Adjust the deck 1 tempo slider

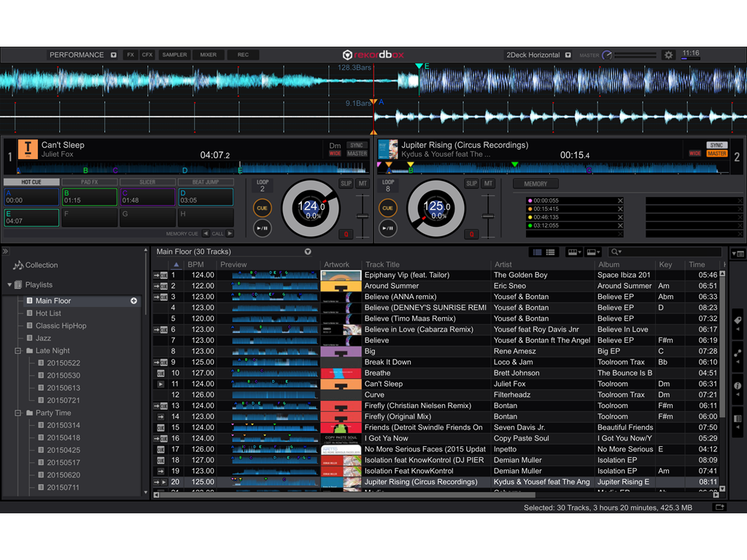pyautogui.click(x=362, y=217)
